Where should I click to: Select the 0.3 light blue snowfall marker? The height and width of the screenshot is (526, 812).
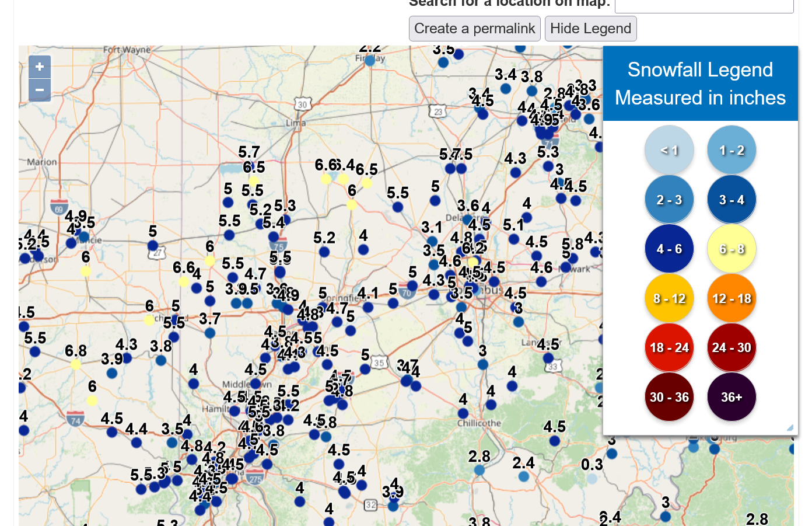pyautogui.click(x=592, y=479)
